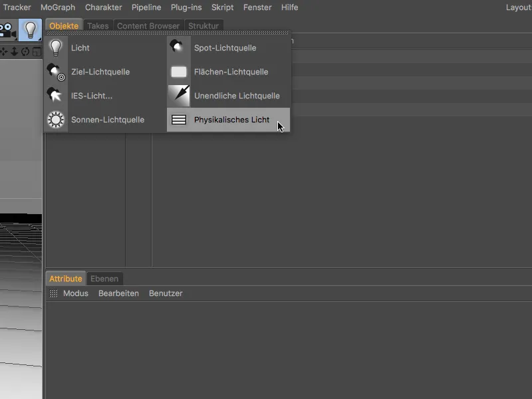The height and width of the screenshot is (399, 532).
Task: Add a standard Licht object
Action: pyautogui.click(x=80, y=48)
